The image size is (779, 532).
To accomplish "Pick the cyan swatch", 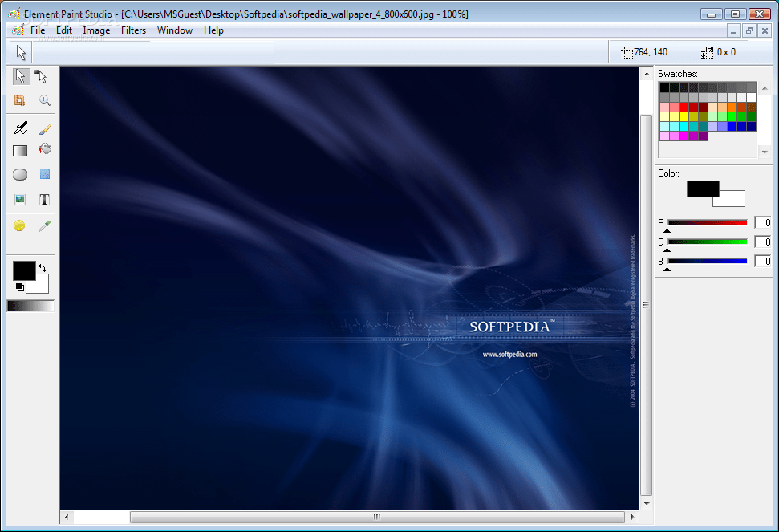I will pyautogui.click(x=684, y=126).
